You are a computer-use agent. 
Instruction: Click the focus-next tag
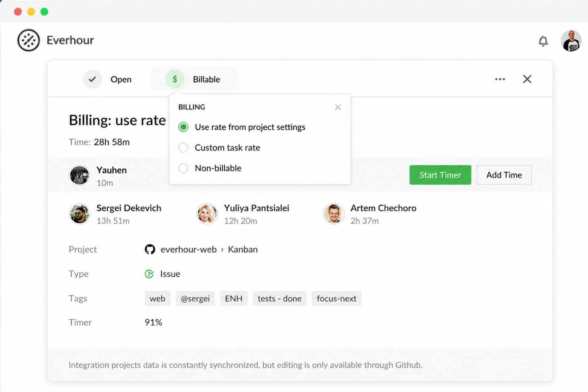[337, 299]
